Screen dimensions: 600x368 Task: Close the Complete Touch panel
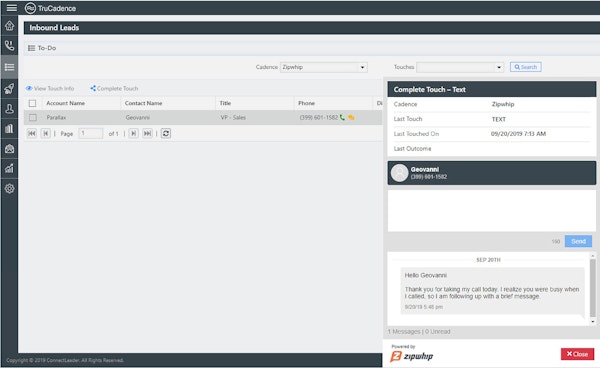pos(577,354)
